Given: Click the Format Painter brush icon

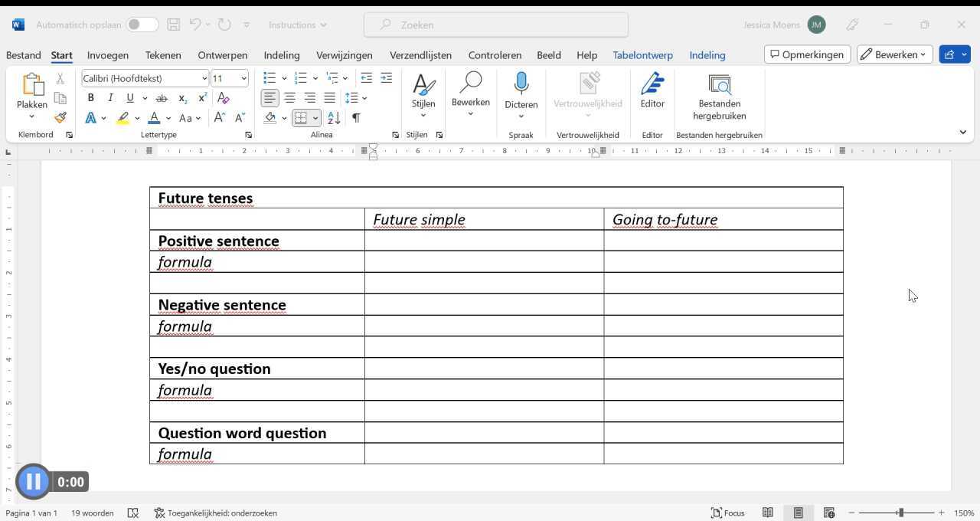Looking at the screenshot, I should 60,118.
